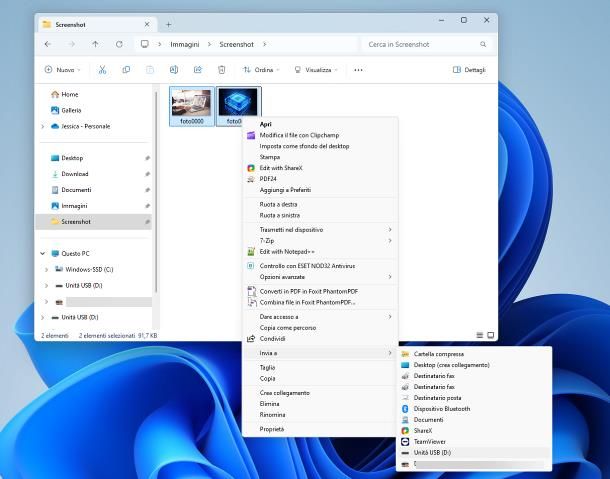
Task: Click Cartella compressa zip folder icon
Action: click(405, 354)
